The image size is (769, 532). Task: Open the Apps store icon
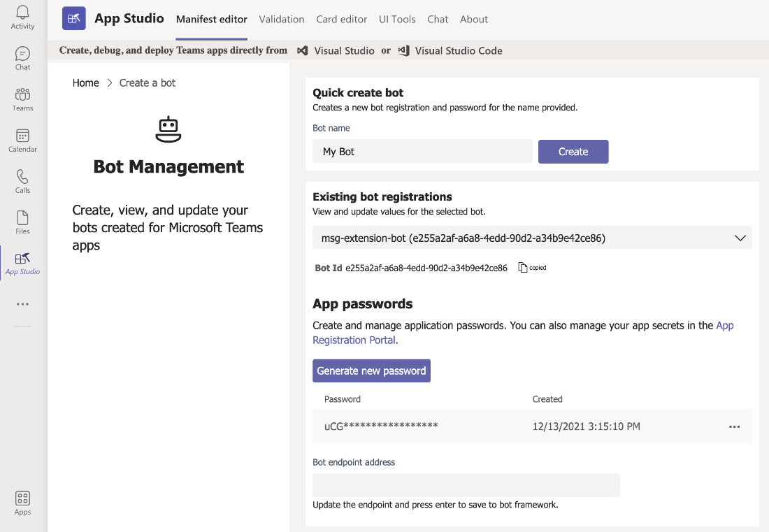22,503
